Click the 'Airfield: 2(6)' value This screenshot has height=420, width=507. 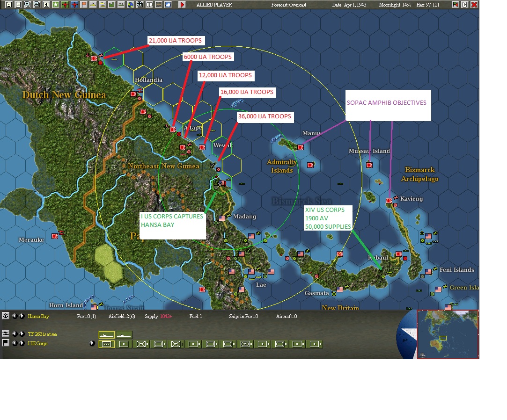(122, 316)
